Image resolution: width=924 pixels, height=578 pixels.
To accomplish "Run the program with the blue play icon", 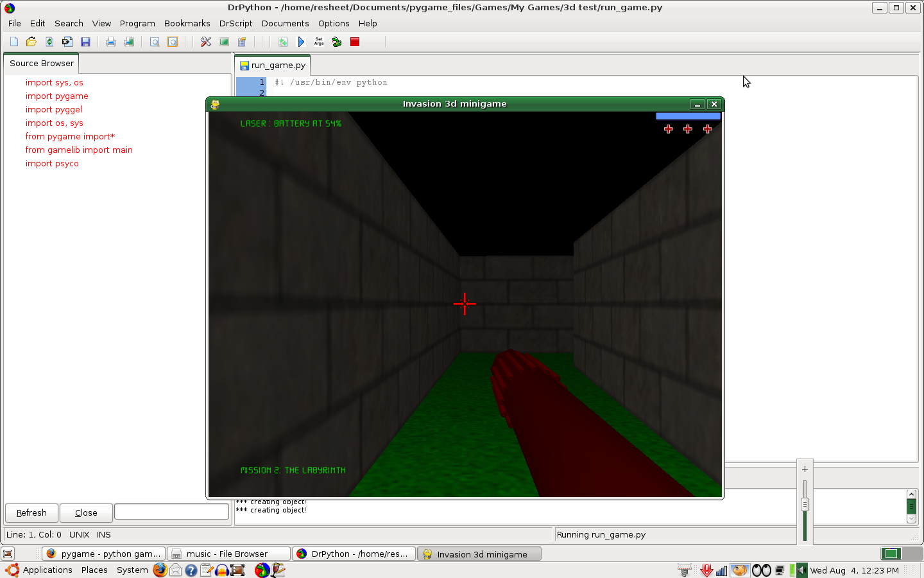I will click(301, 42).
